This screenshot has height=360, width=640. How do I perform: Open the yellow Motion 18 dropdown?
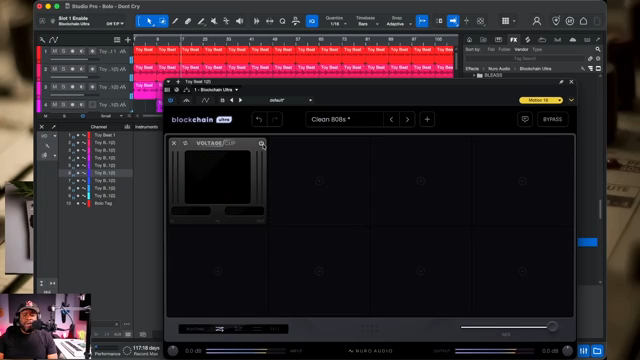point(541,100)
